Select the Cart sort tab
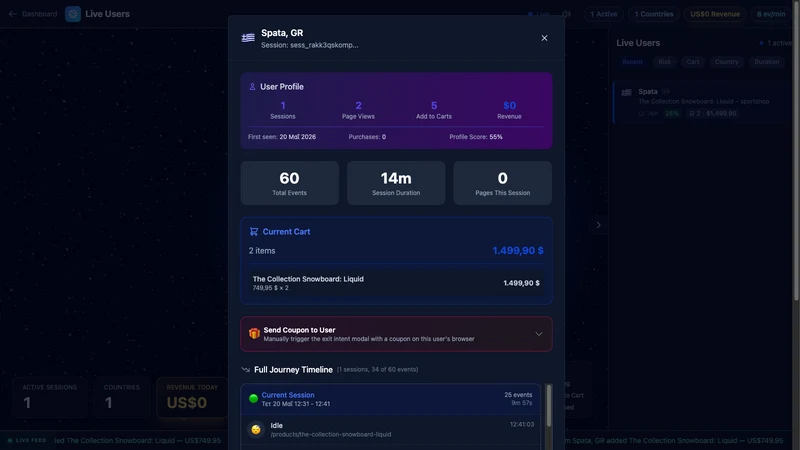This screenshot has width=800, height=450. pyautogui.click(x=692, y=62)
